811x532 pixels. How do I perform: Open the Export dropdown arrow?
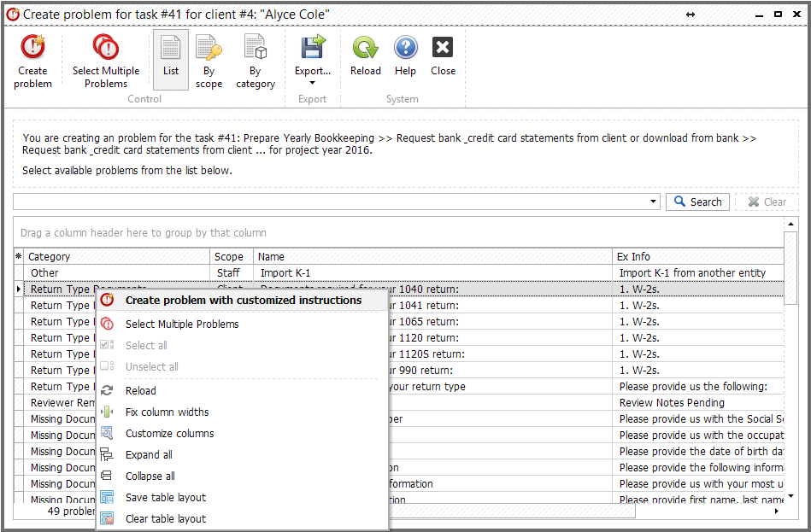[x=313, y=83]
